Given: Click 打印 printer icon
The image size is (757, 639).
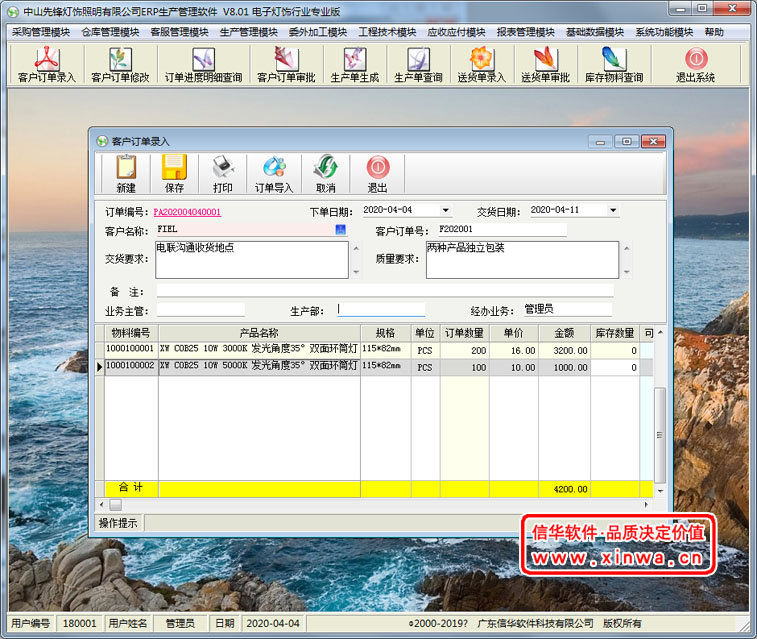Looking at the screenshot, I should click(x=223, y=174).
